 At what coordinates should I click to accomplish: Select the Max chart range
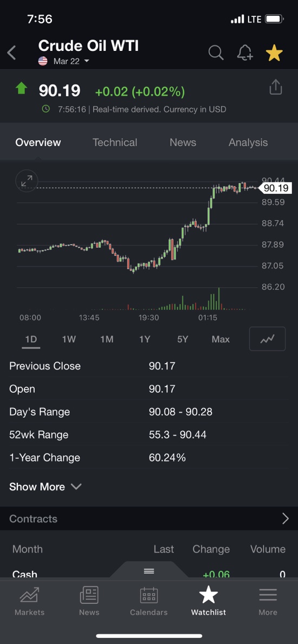click(221, 339)
